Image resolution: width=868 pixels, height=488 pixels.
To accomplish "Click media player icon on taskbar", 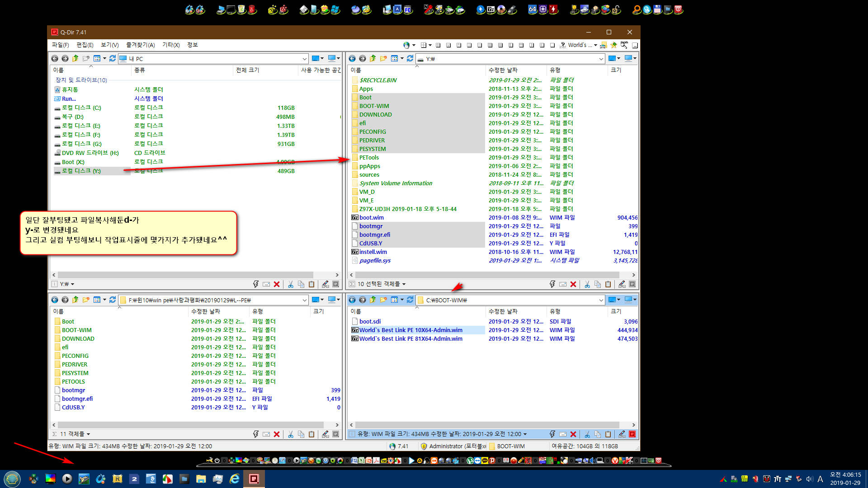I will (67, 479).
